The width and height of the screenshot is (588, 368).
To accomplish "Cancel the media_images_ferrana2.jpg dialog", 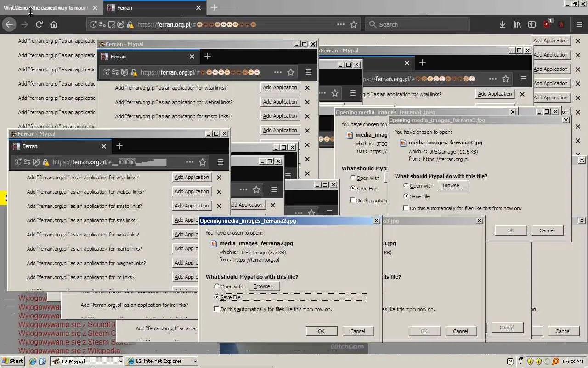I will tap(357, 331).
